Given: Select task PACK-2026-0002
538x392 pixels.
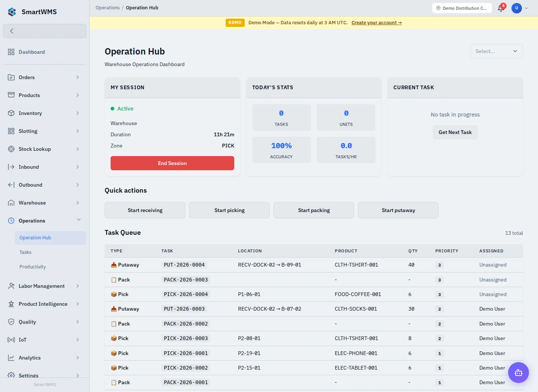Looking at the screenshot, I should [x=186, y=324].
